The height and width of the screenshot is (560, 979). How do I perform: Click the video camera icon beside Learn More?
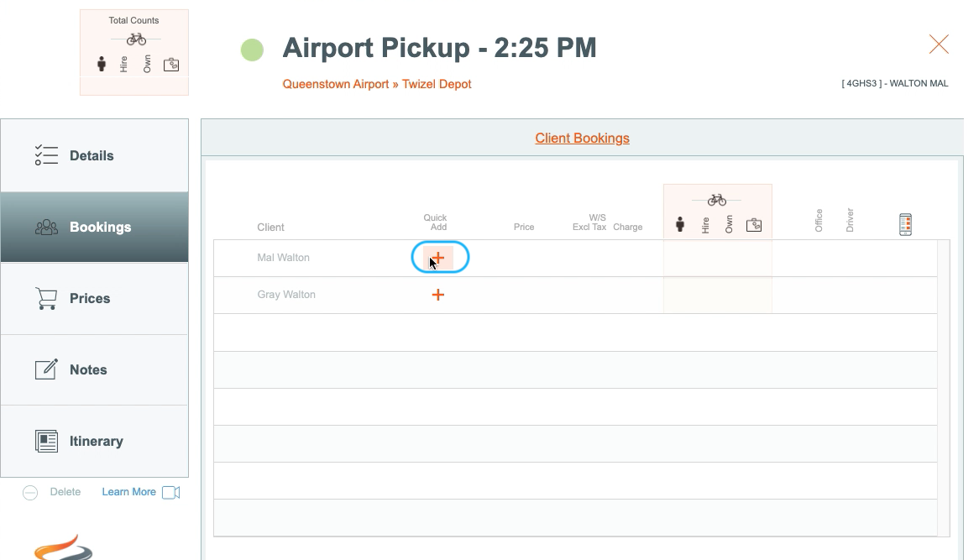pyautogui.click(x=171, y=493)
